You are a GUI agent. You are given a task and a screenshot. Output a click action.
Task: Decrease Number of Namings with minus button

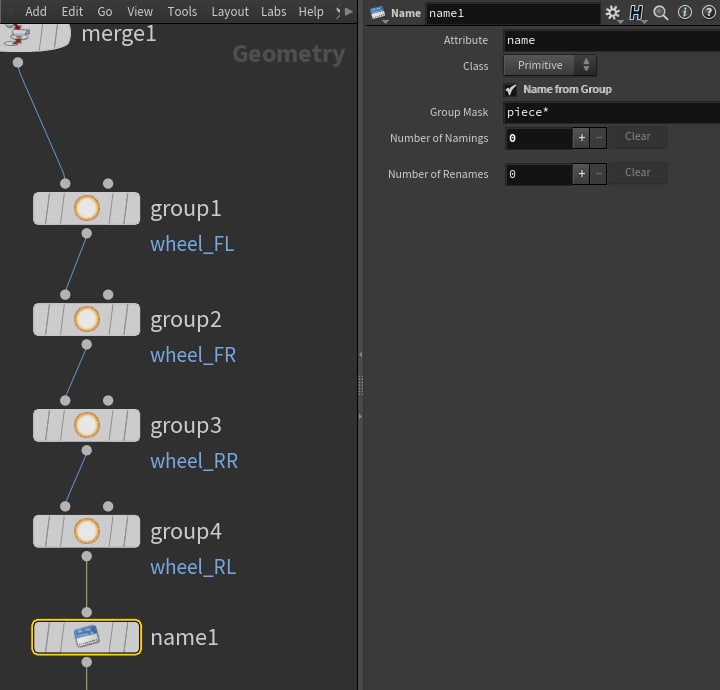tap(598, 138)
